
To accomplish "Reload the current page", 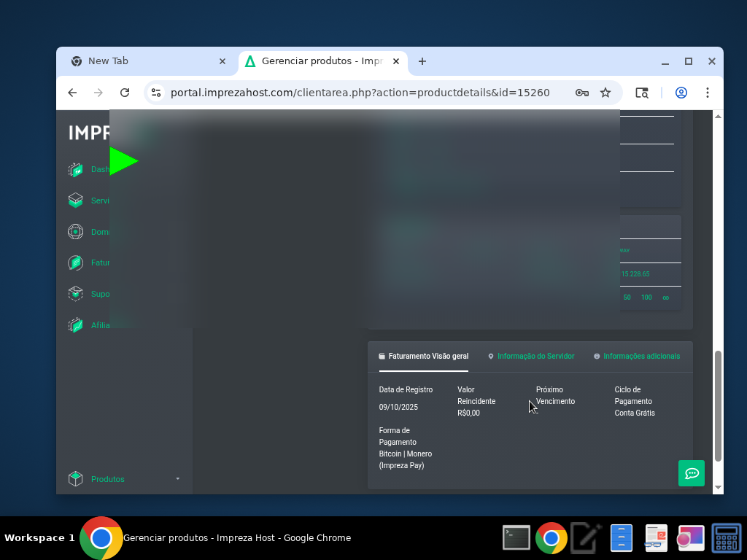I will pyautogui.click(x=125, y=93).
